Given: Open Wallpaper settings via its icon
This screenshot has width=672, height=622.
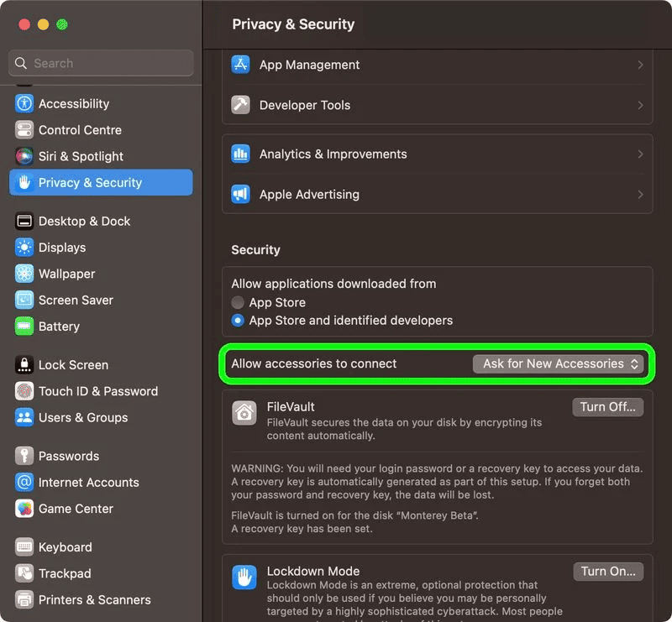Looking at the screenshot, I should click(24, 274).
